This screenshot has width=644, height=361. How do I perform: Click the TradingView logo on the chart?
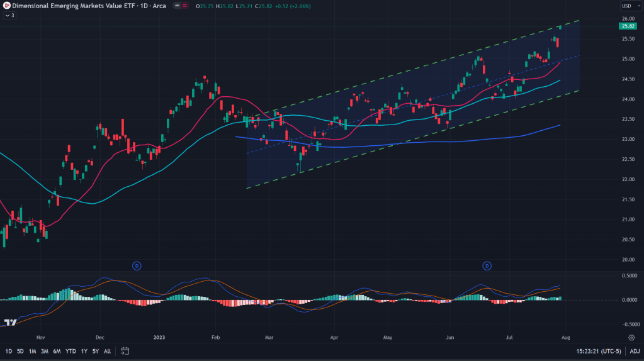pos(10,323)
